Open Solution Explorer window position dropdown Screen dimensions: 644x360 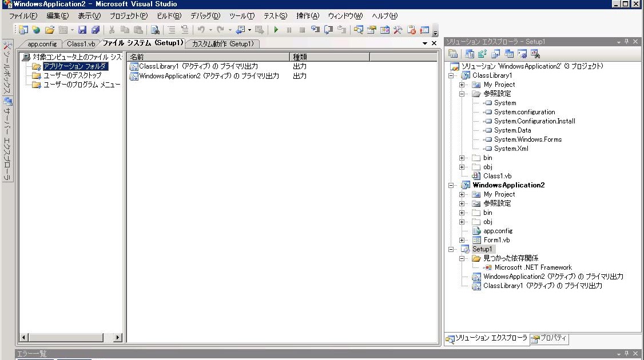618,42
